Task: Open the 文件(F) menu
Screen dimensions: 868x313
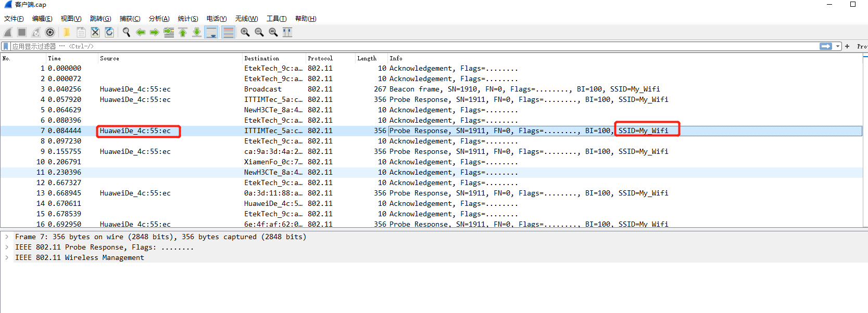Action: pyautogui.click(x=14, y=19)
